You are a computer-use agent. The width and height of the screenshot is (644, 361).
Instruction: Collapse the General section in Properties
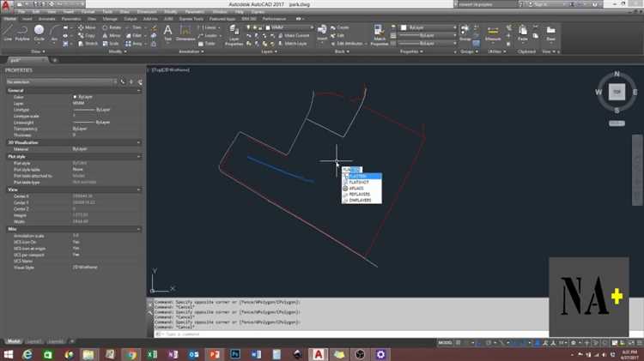coord(138,91)
